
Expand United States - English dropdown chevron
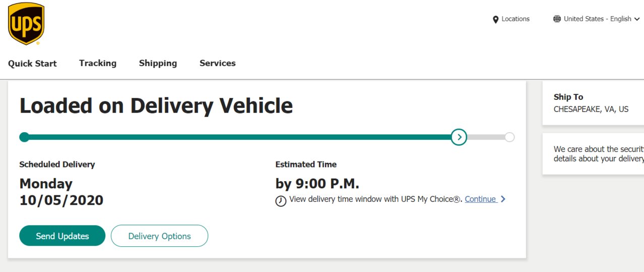tap(637, 19)
